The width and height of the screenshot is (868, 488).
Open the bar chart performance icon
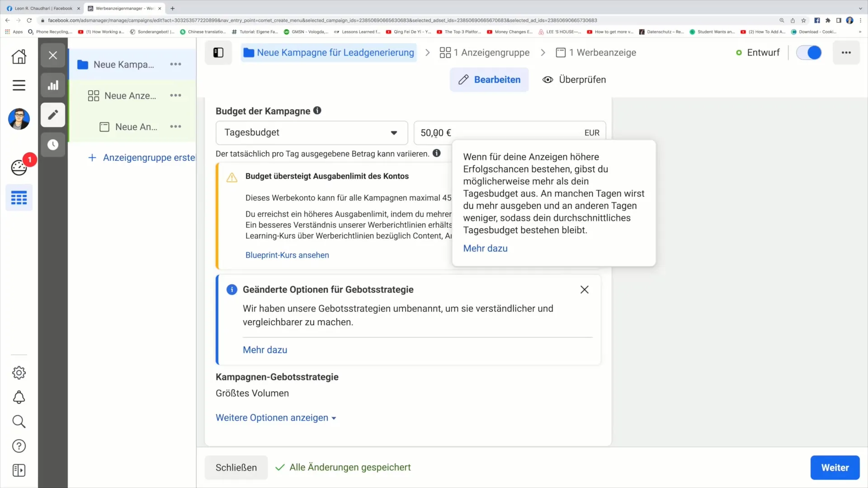click(53, 85)
